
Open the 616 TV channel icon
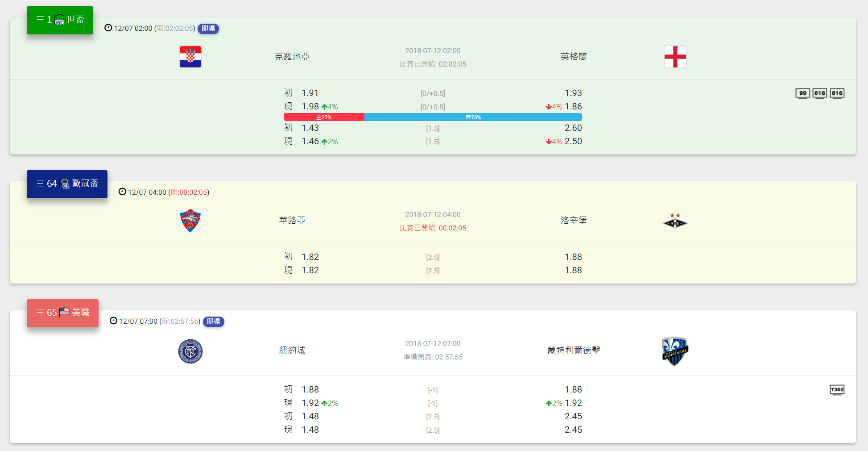pyautogui.click(x=837, y=93)
